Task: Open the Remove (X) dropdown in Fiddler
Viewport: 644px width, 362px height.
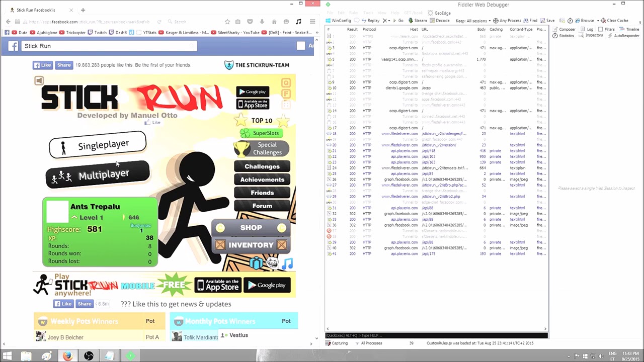Action: (x=386, y=21)
